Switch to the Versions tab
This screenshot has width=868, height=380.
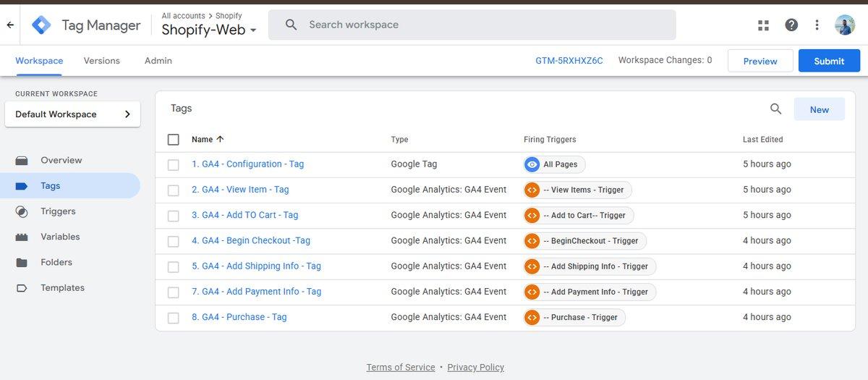102,61
